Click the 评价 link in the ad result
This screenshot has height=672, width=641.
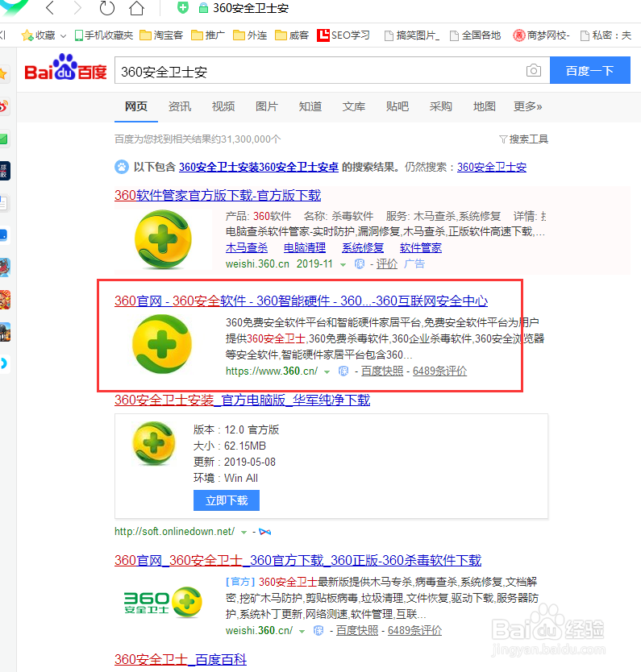387,263
